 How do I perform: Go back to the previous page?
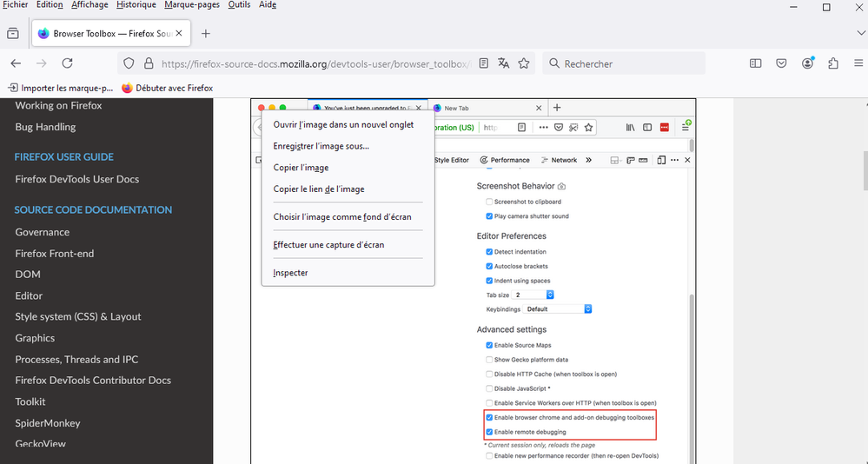(16, 63)
